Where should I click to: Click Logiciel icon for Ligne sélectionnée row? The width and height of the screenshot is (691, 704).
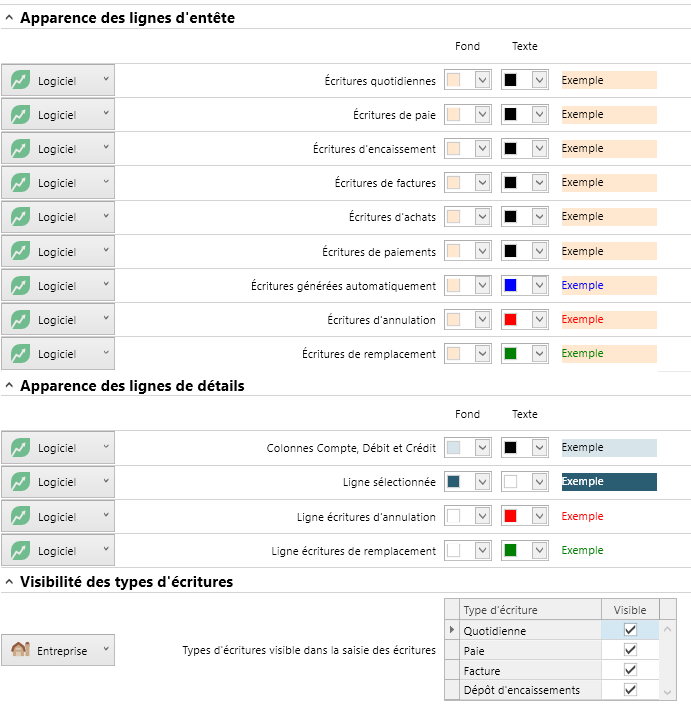coord(21,481)
